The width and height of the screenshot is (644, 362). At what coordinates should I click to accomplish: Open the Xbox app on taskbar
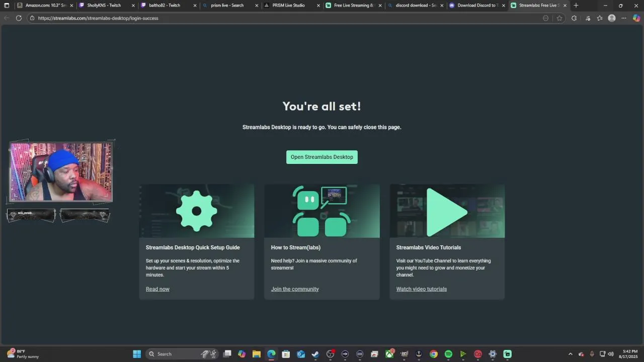point(389,354)
